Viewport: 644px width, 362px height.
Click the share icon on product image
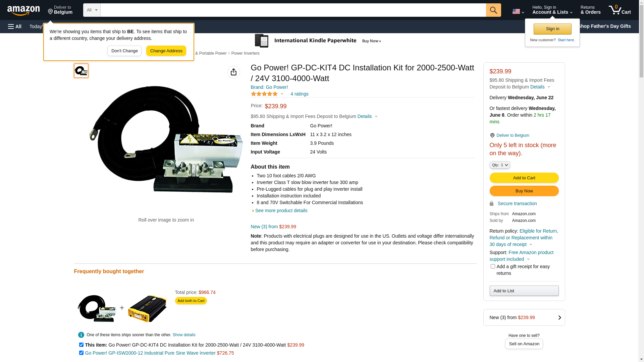tap(234, 72)
